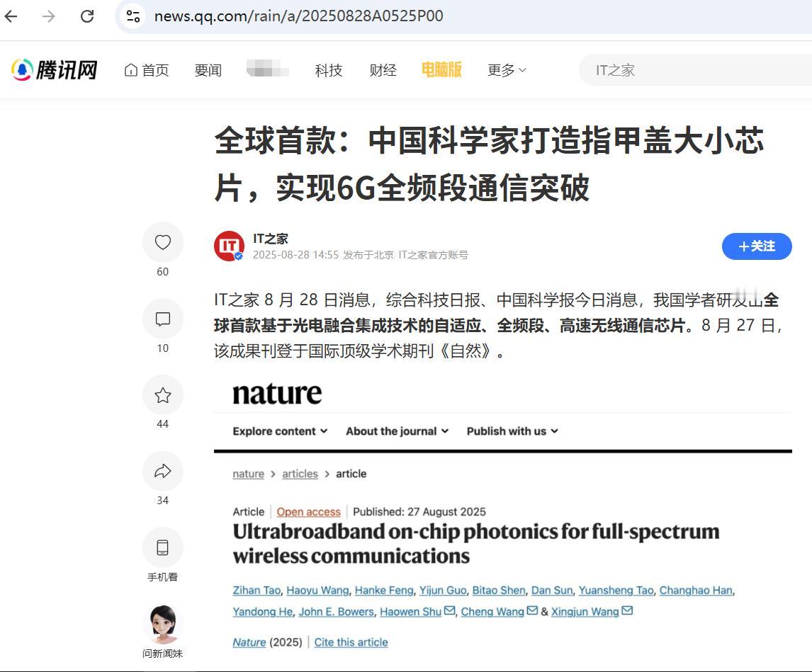
Task: Click the email icon beside Haowen Shu
Action: click(x=449, y=611)
